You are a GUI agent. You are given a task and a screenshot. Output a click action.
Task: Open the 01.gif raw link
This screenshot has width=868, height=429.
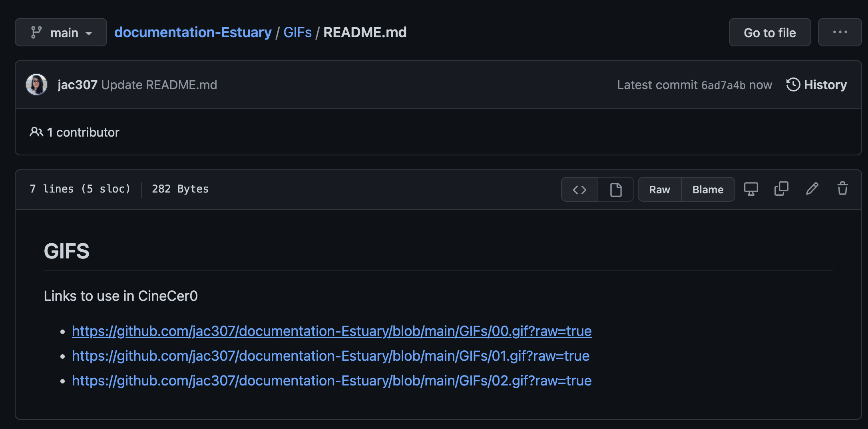pyautogui.click(x=330, y=356)
